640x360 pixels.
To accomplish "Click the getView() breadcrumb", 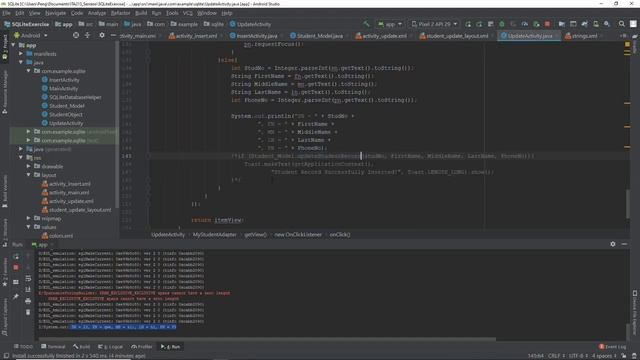I will (x=256, y=235).
